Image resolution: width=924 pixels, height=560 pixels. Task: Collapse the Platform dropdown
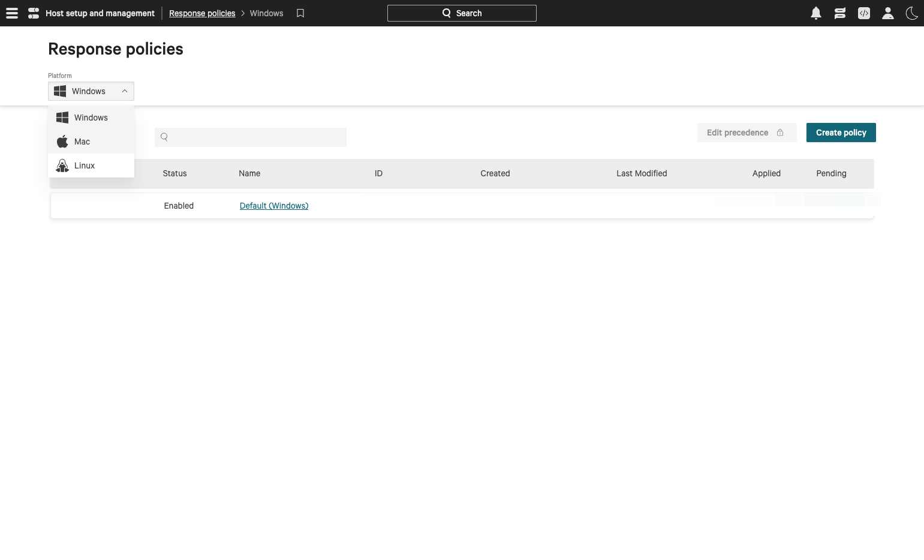coord(91,91)
